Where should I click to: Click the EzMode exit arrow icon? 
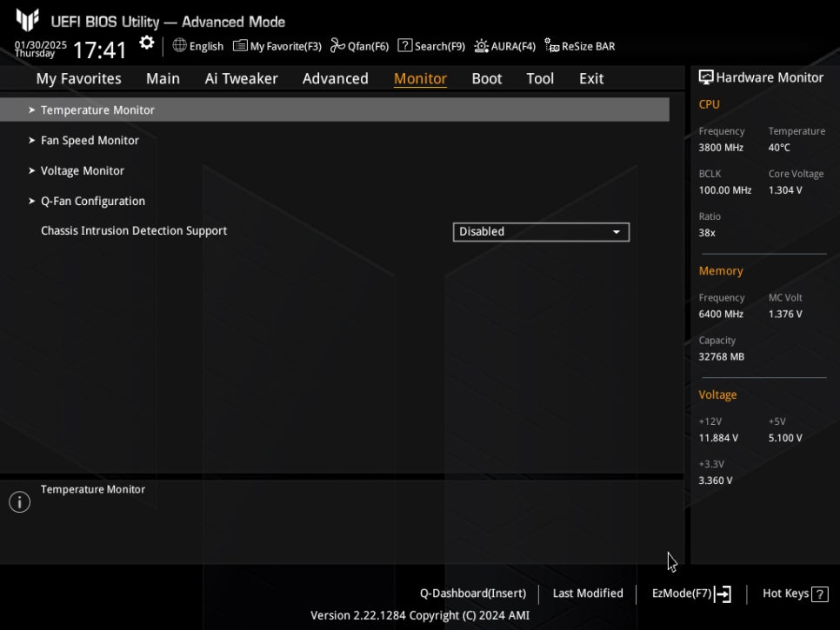tap(723, 594)
